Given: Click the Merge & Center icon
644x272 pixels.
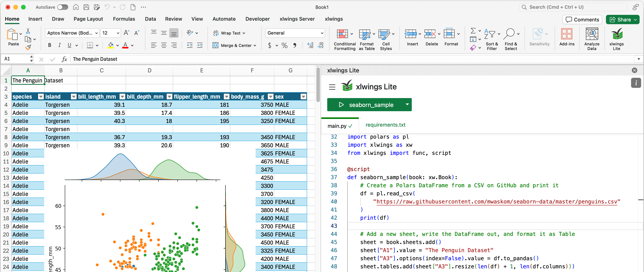Looking at the screenshot, I should click(215, 45).
